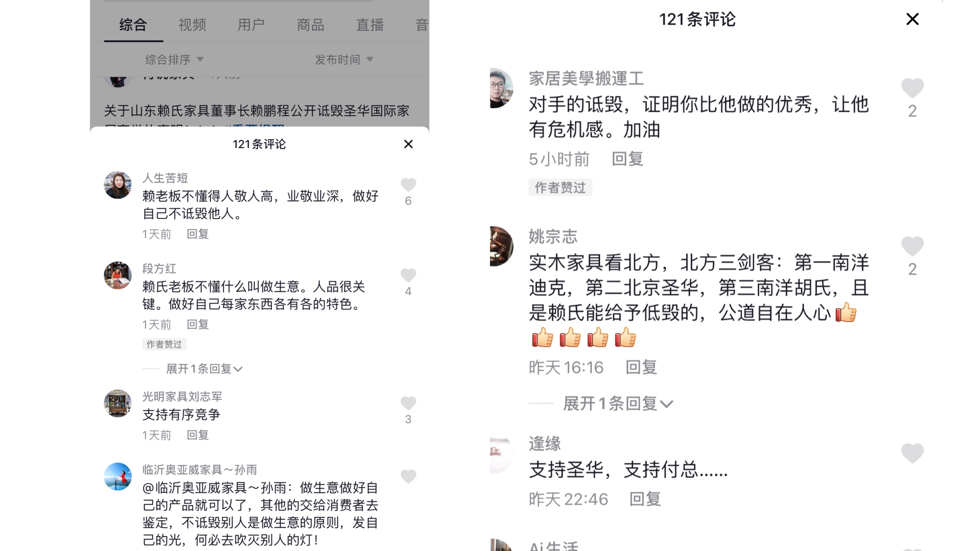Open the 发布时间 filter dropdown
The height and width of the screenshot is (551, 980).
pos(344,59)
